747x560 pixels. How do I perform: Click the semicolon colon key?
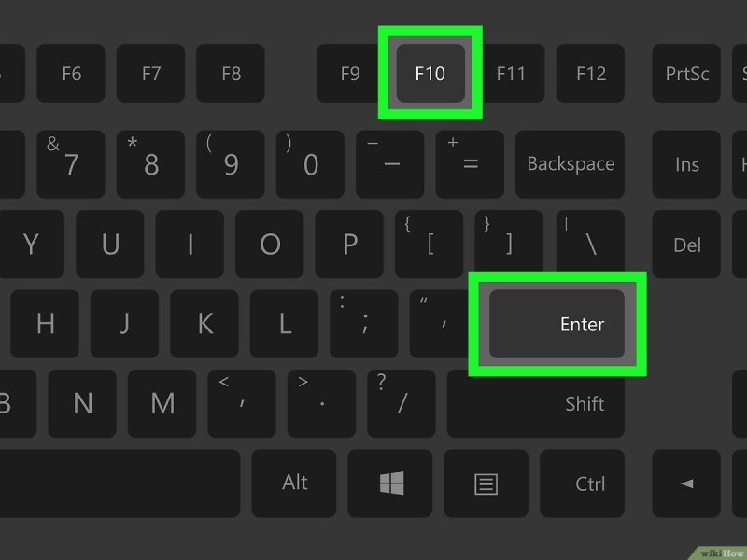(x=364, y=324)
